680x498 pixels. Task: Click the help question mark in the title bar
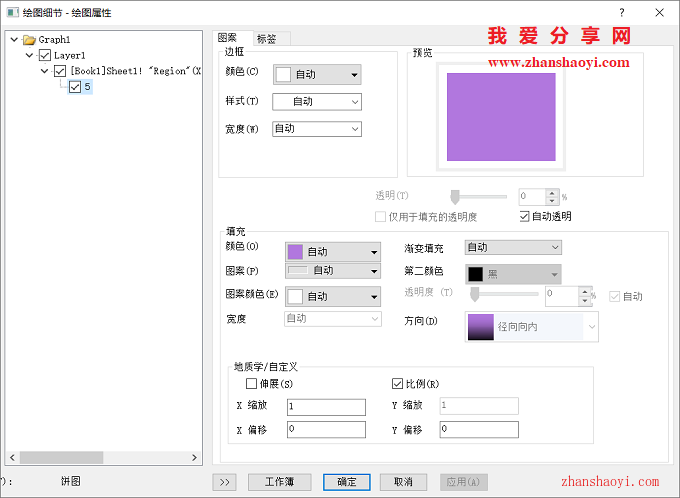621,13
